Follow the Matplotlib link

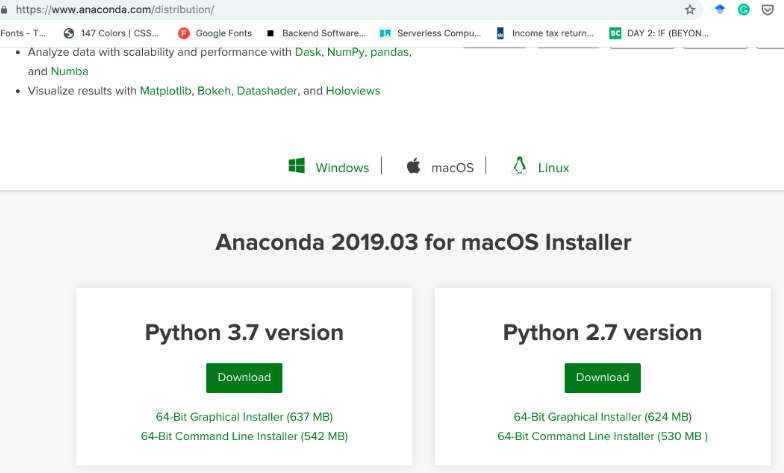pos(166,91)
